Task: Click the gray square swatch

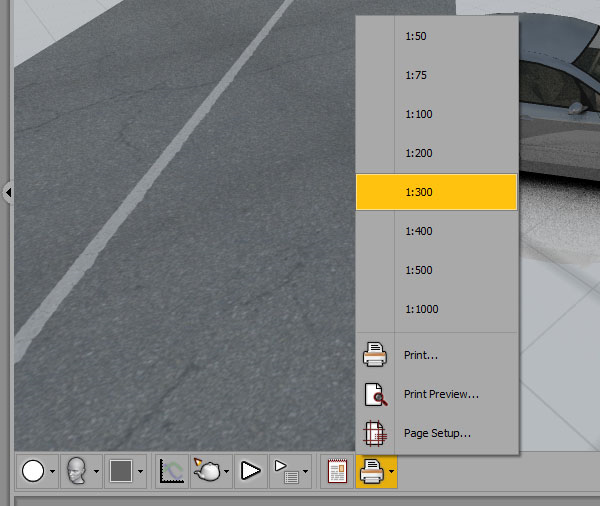Action: point(121,471)
